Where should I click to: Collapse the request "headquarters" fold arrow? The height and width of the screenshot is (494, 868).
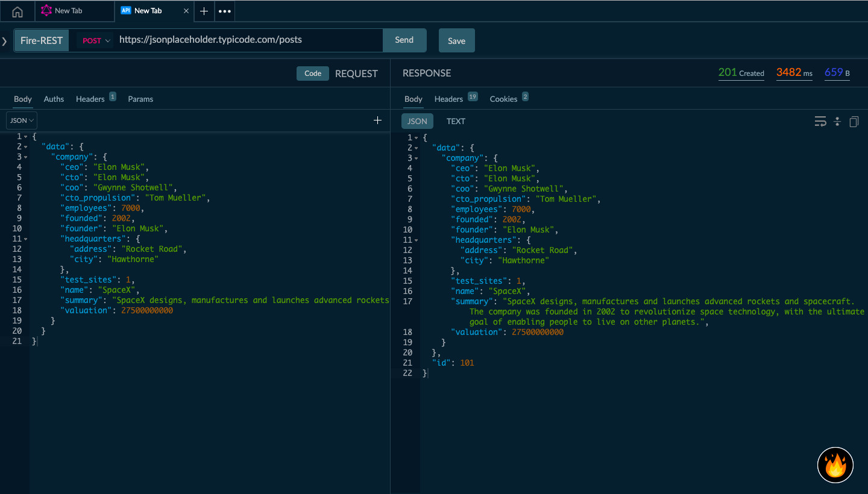(x=25, y=239)
